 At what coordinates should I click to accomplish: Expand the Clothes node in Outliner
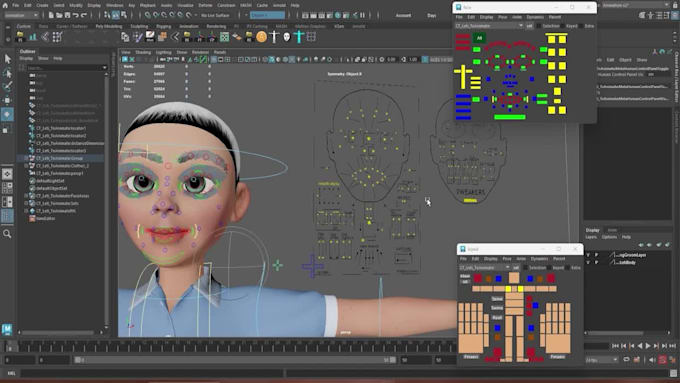tap(26, 166)
